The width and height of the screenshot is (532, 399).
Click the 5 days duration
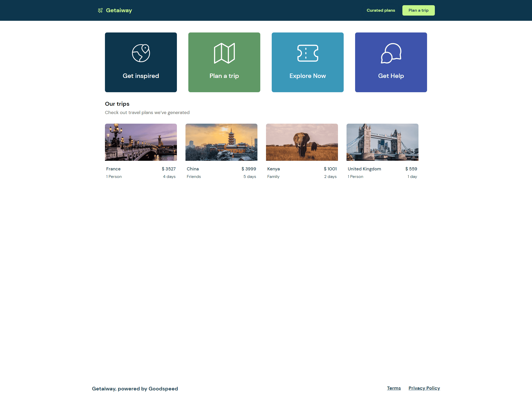click(x=250, y=177)
